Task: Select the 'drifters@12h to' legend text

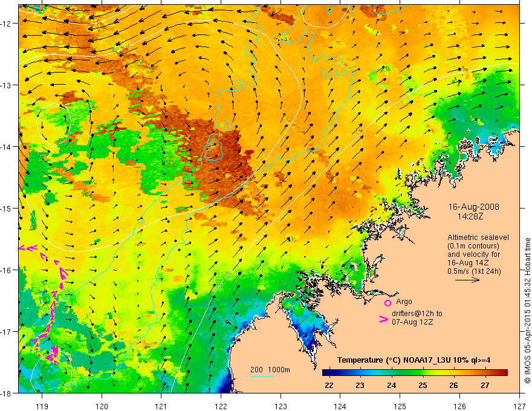Action: coord(417,314)
